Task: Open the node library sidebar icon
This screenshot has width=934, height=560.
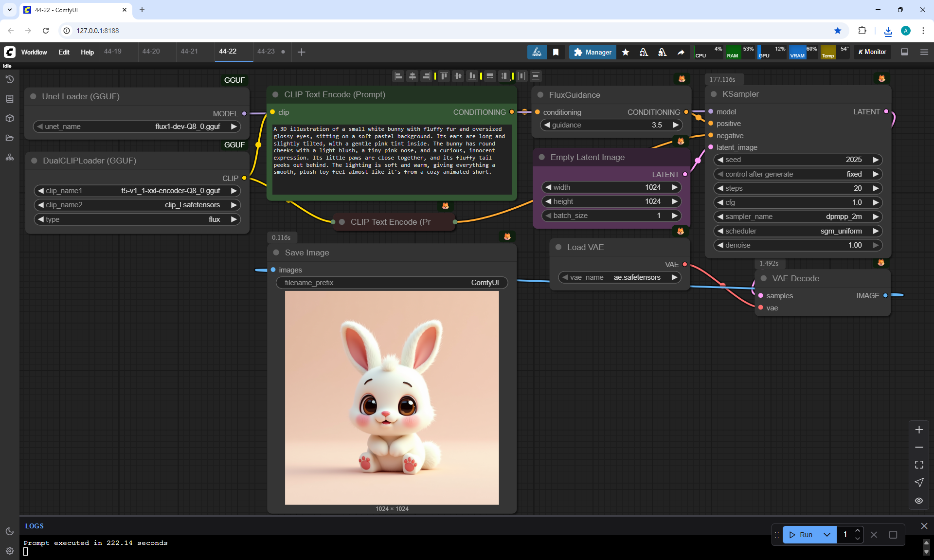Action: (x=10, y=99)
